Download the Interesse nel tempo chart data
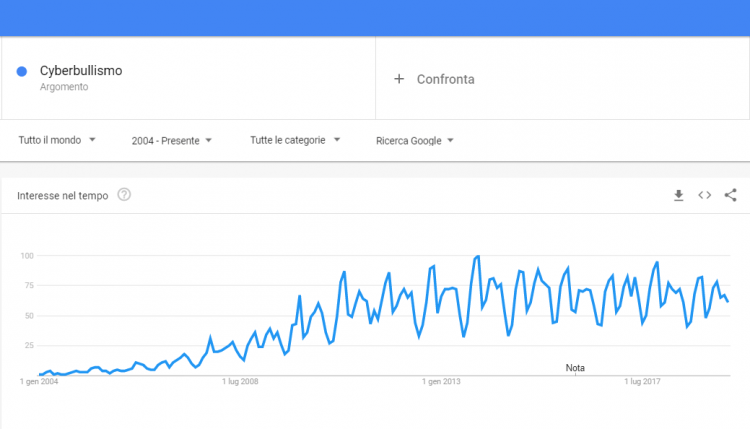Viewport: 750px width, 429px height. pyautogui.click(x=678, y=195)
